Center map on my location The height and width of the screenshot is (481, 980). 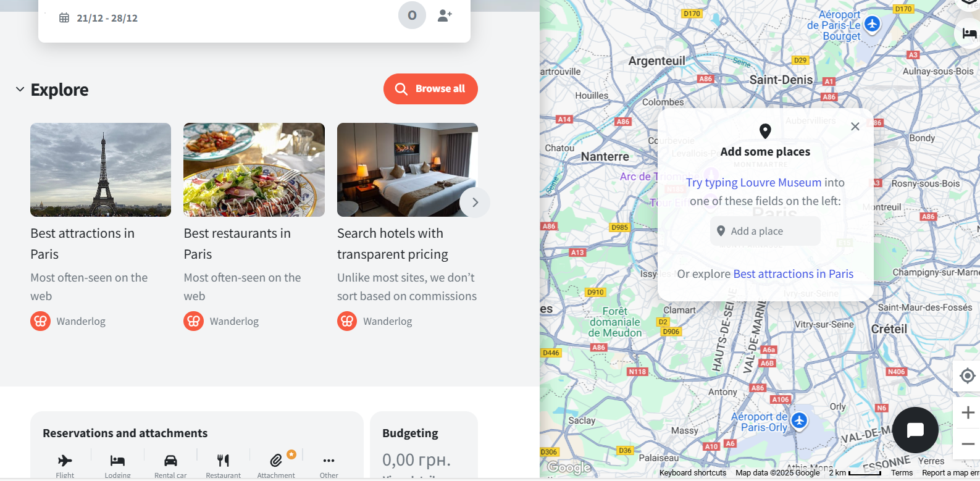tap(968, 375)
